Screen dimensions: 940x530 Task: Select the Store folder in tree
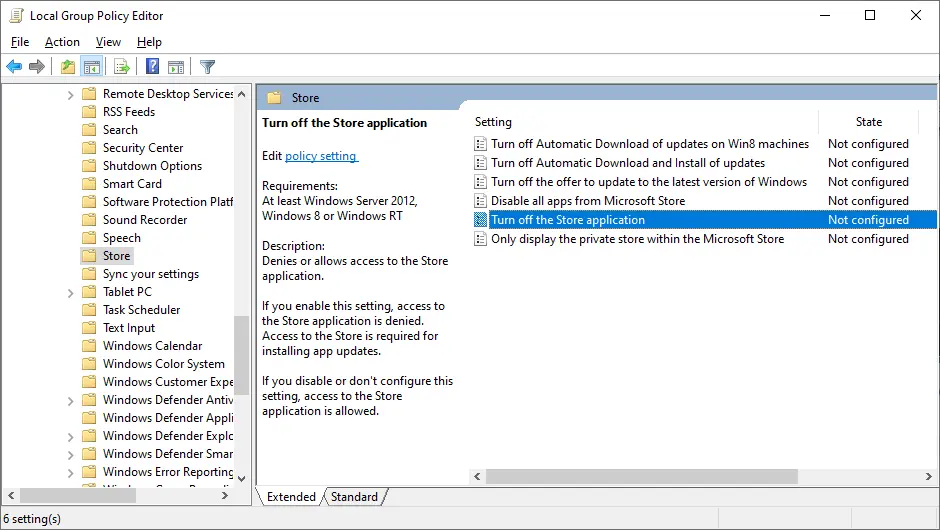point(116,256)
